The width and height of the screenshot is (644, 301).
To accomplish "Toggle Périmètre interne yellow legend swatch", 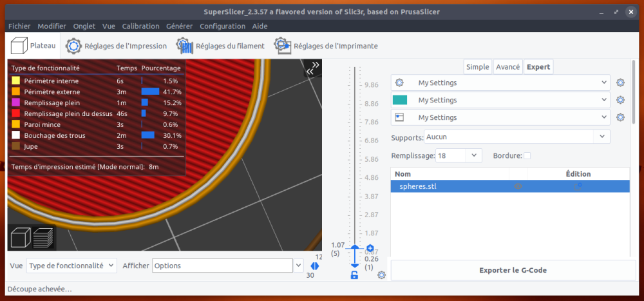I will tap(15, 81).
